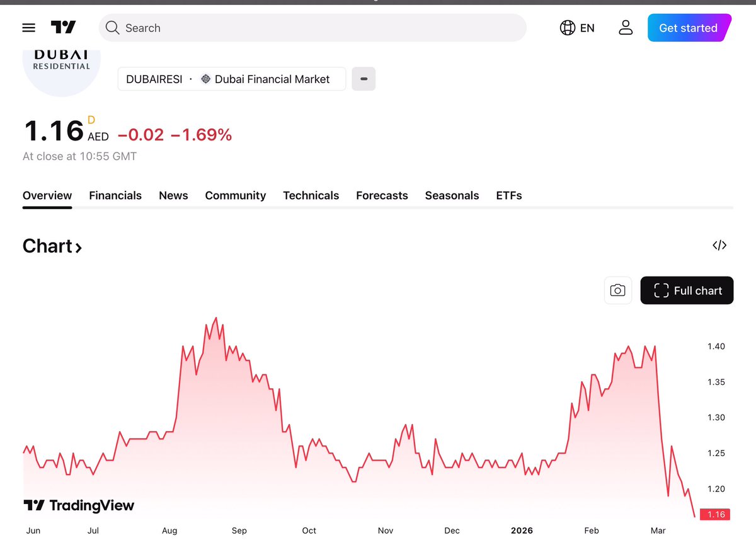Click the Jun label on time axis

click(x=33, y=531)
